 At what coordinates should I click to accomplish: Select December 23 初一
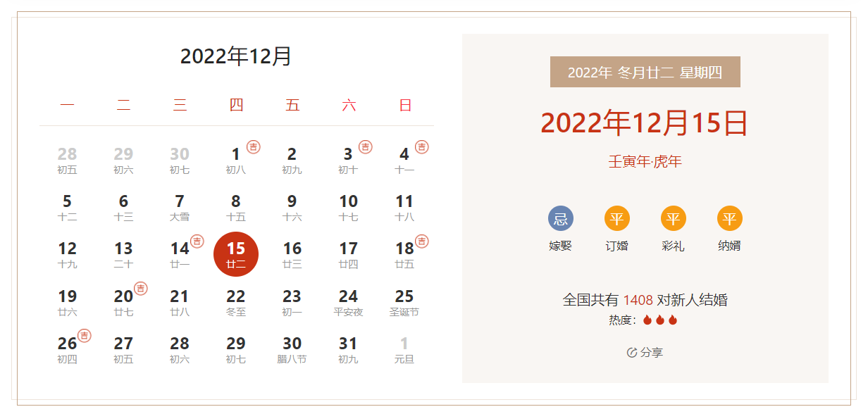[x=292, y=303]
